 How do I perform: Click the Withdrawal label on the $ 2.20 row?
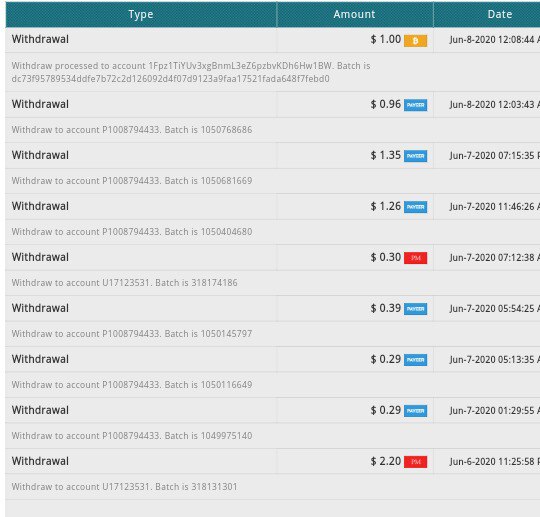pyautogui.click(x=40, y=461)
